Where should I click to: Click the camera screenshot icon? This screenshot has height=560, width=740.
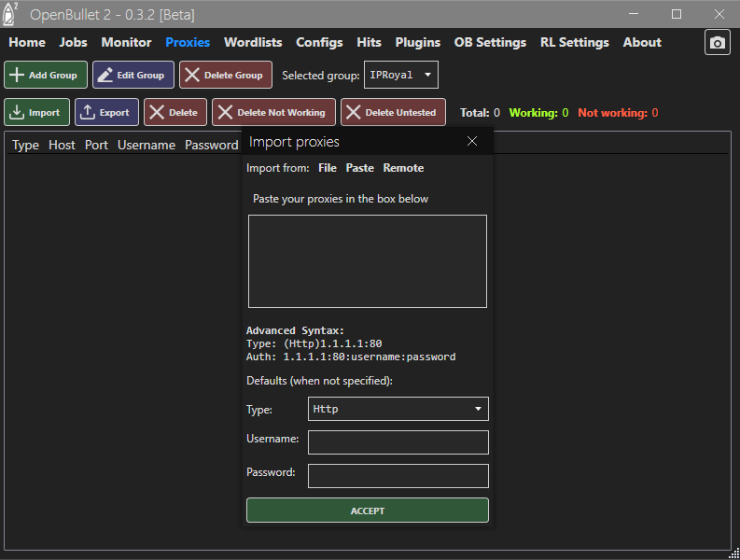pyautogui.click(x=717, y=43)
